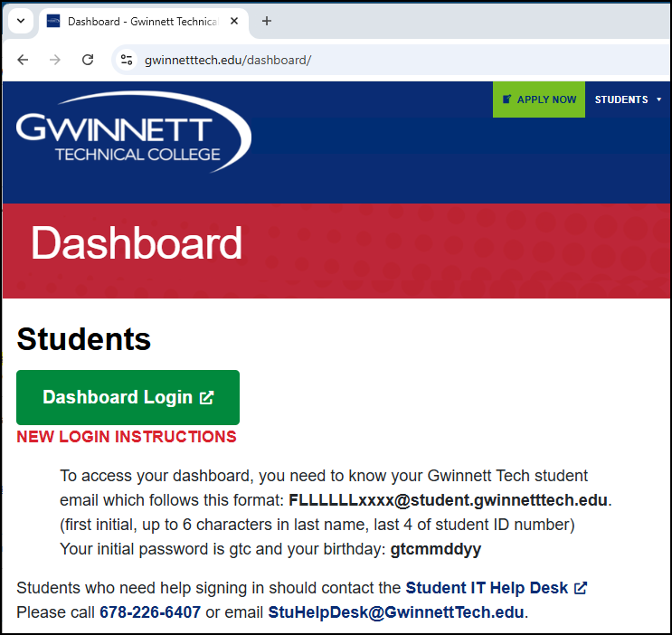The height and width of the screenshot is (635, 672).
Task: Click the Apply Now button
Action: coord(539,100)
